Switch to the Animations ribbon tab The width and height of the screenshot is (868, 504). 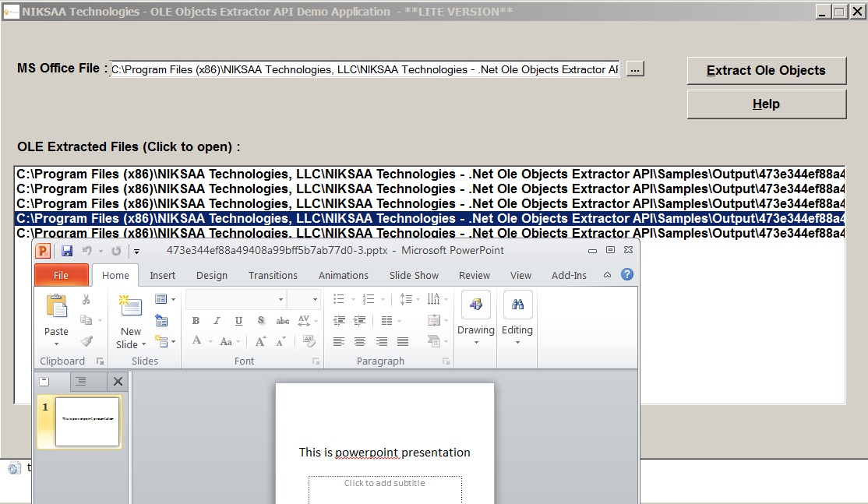(x=343, y=275)
